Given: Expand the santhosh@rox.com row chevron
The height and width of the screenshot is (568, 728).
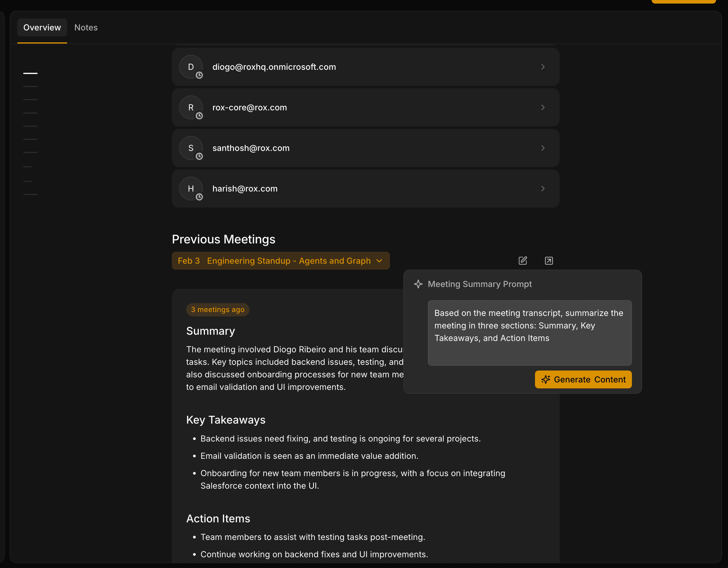Looking at the screenshot, I should (x=543, y=148).
